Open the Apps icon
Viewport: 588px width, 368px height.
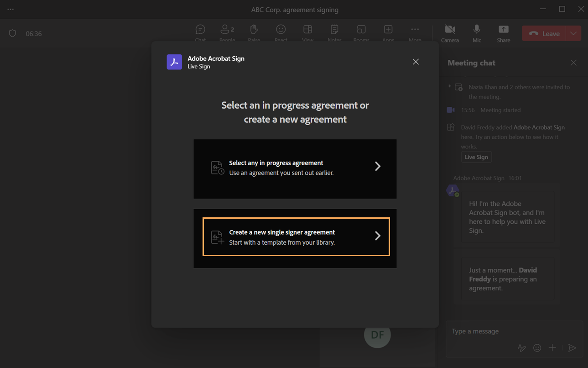388,30
